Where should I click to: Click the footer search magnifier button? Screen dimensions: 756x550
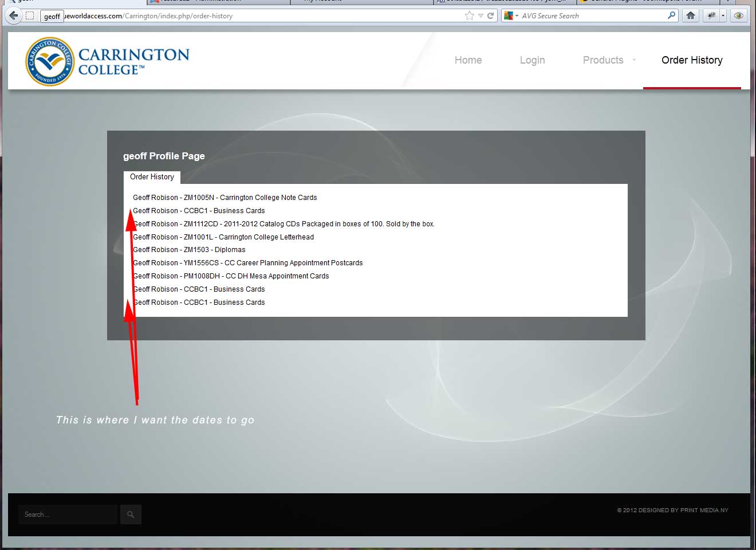click(131, 514)
